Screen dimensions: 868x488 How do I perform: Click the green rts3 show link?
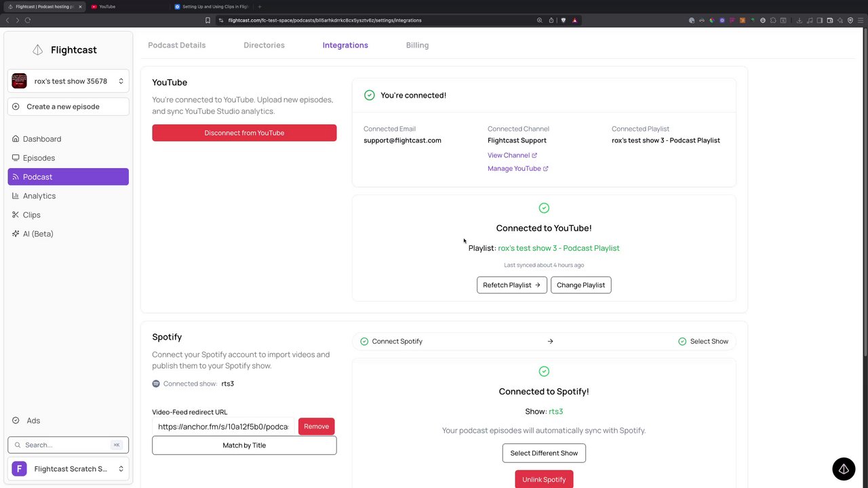[x=556, y=411]
